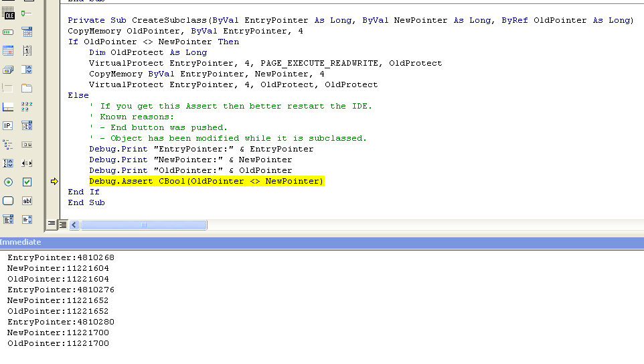The image size is (644, 364).
Task: Select the MonthView calendar control tool
Action: (8, 50)
